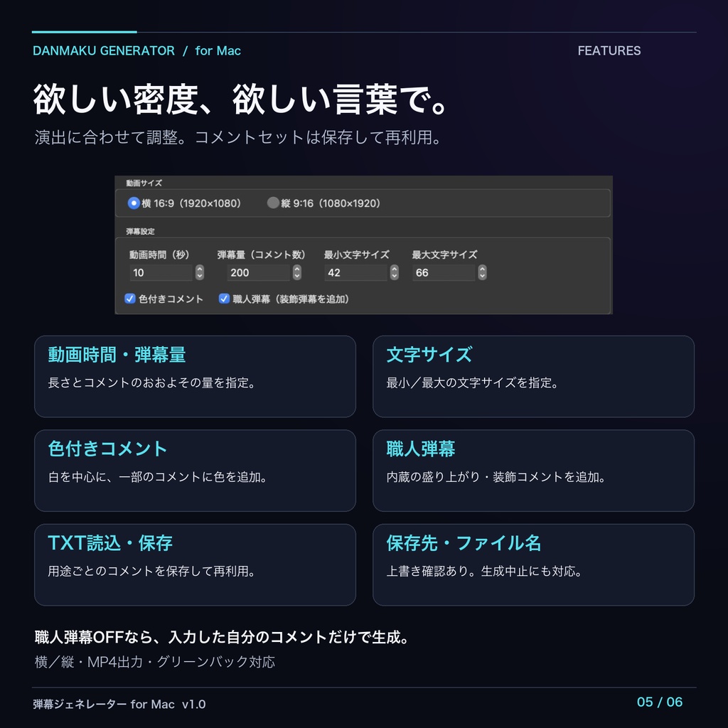
Task: Click the DANMAKU GENERATOR / for Mac header text
Action: point(137,50)
